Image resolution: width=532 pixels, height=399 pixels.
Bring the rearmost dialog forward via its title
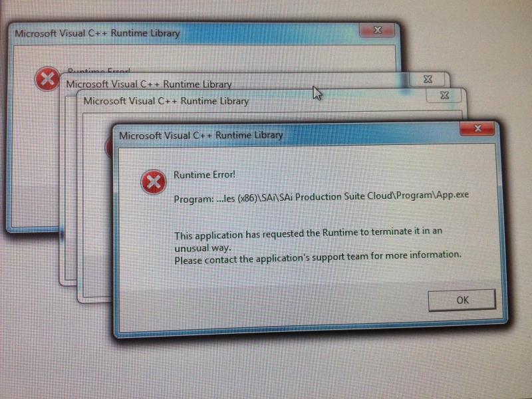pyautogui.click(x=97, y=33)
